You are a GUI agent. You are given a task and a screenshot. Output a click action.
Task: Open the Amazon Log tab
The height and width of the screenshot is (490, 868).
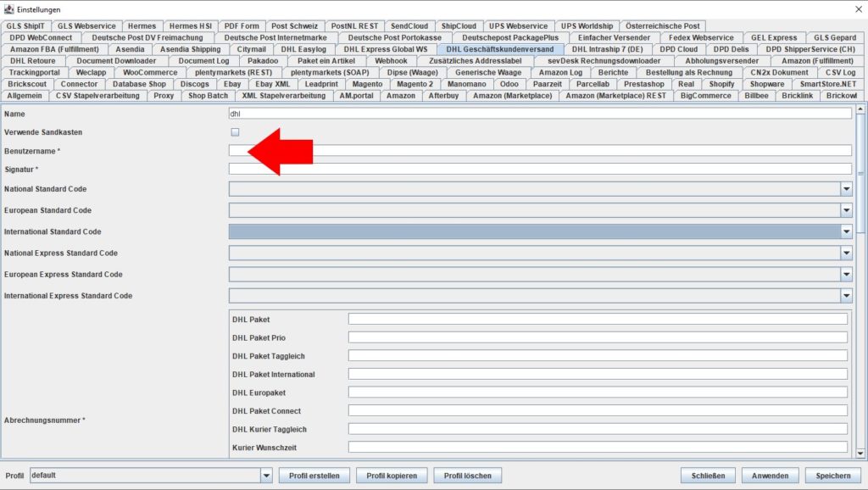[560, 73]
